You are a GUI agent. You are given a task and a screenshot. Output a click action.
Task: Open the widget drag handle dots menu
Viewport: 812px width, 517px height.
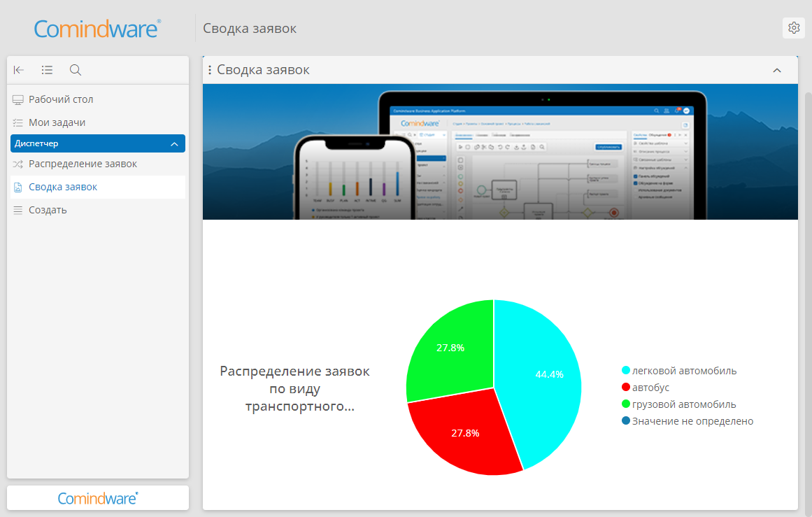pos(210,70)
